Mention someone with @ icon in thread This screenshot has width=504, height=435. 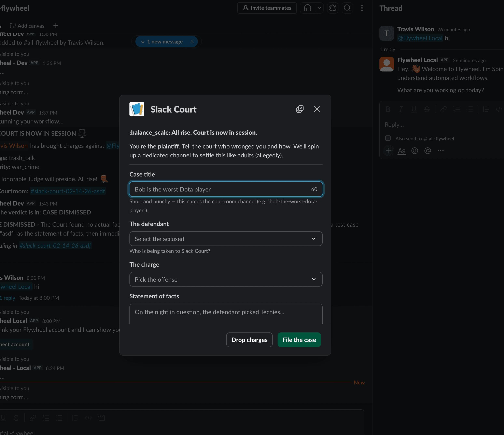tap(427, 151)
